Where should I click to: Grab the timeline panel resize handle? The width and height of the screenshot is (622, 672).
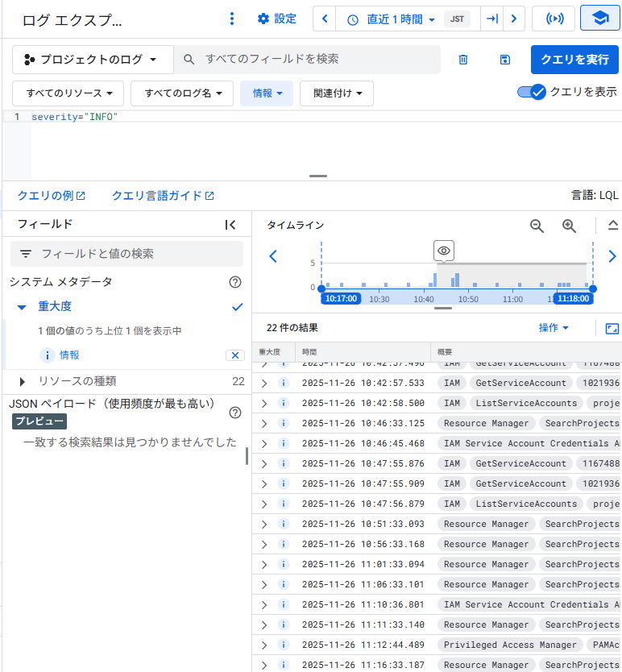(443, 308)
